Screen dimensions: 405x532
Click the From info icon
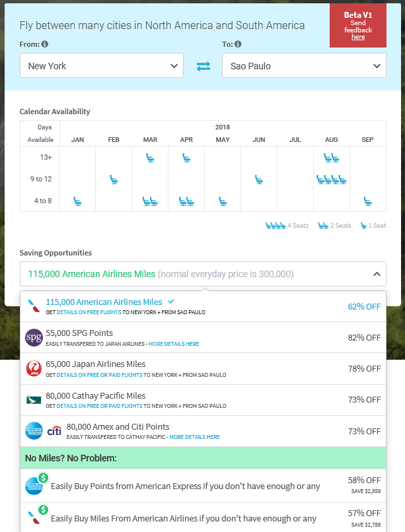(x=45, y=44)
